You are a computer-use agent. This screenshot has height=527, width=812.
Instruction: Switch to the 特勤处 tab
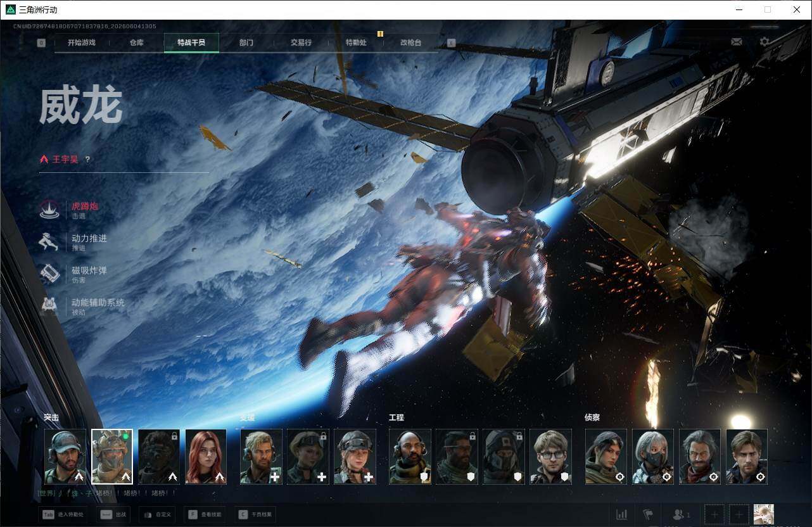356,42
